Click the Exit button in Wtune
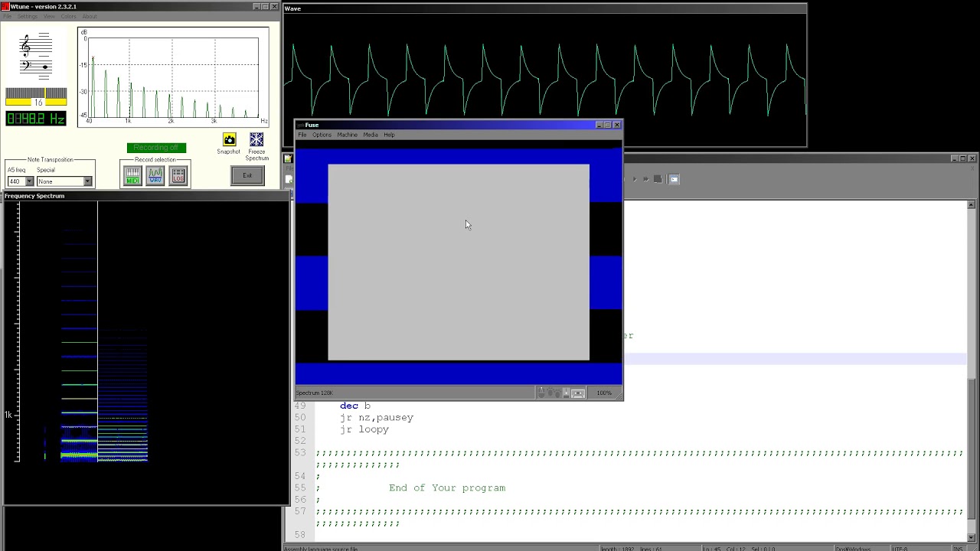 247,175
